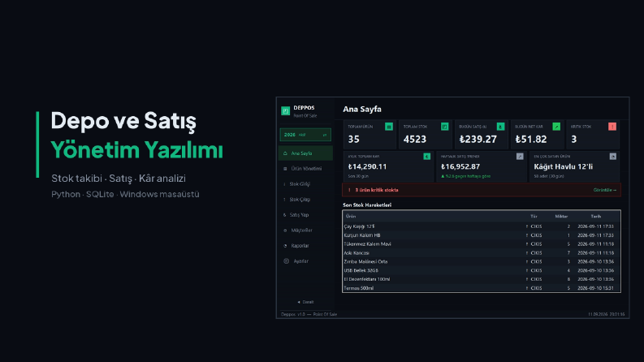Click the ₺239.27 sales value

(x=478, y=139)
